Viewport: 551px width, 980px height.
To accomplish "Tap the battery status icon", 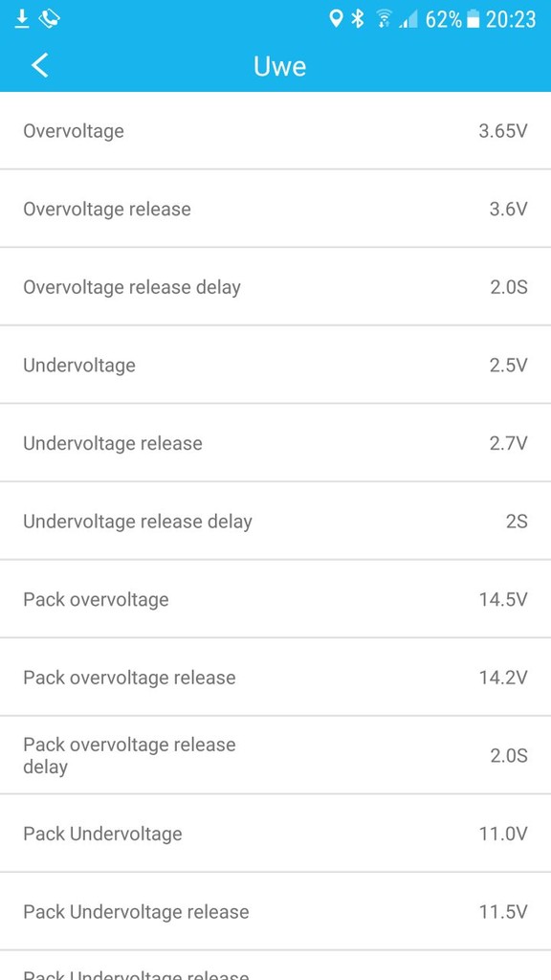I will pyautogui.click(x=474, y=20).
